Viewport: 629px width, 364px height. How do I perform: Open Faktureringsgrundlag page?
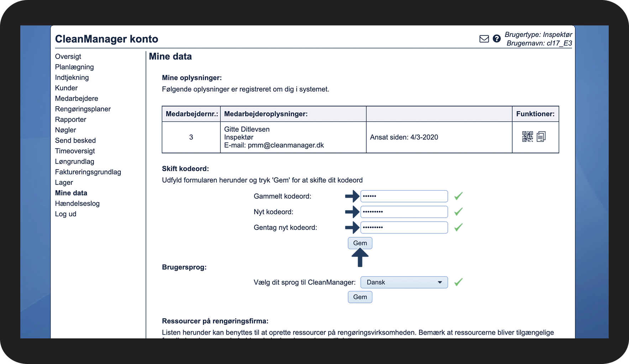coord(88,172)
